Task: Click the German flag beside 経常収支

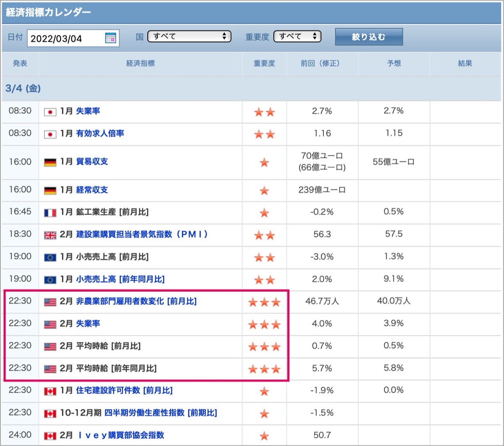Action: [50, 190]
